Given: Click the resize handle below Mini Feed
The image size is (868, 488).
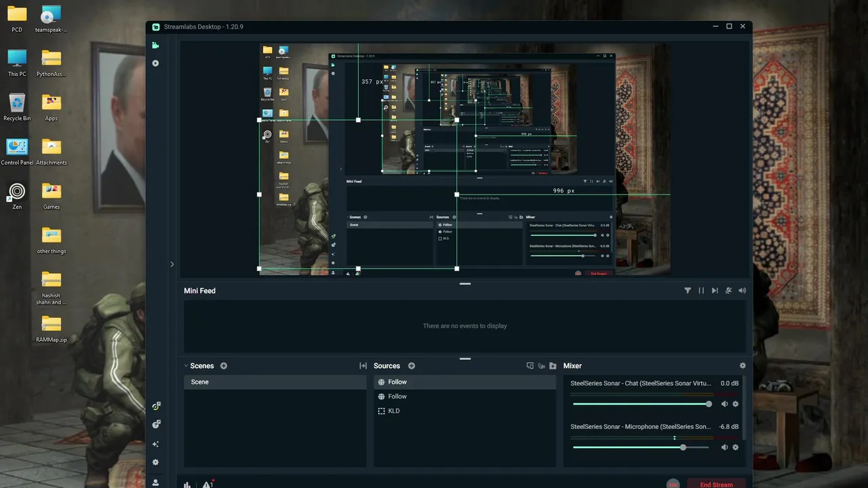Looking at the screenshot, I should (465, 359).
